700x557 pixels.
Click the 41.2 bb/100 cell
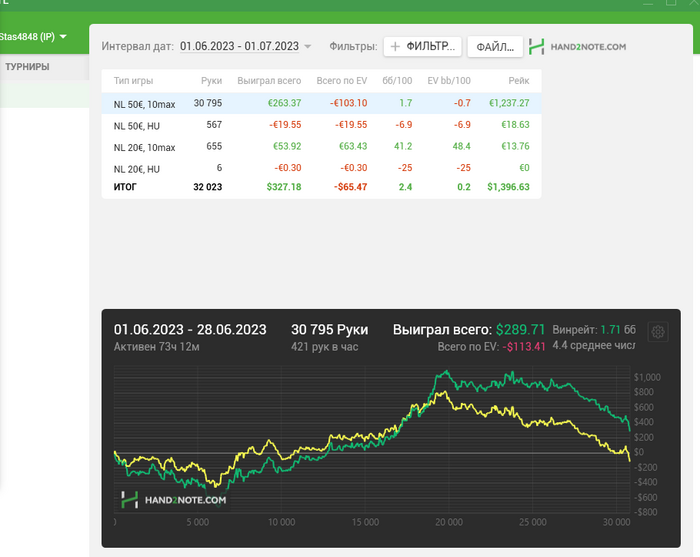403,146
